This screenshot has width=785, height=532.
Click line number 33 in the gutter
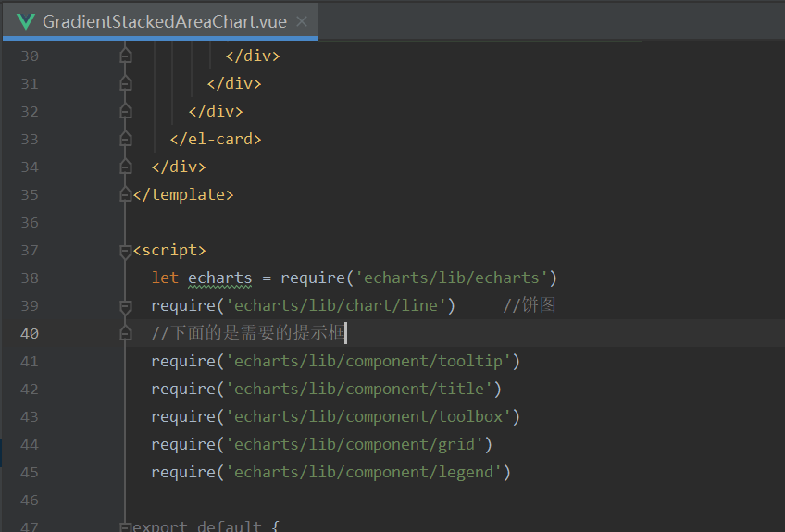tap(30, 139)
